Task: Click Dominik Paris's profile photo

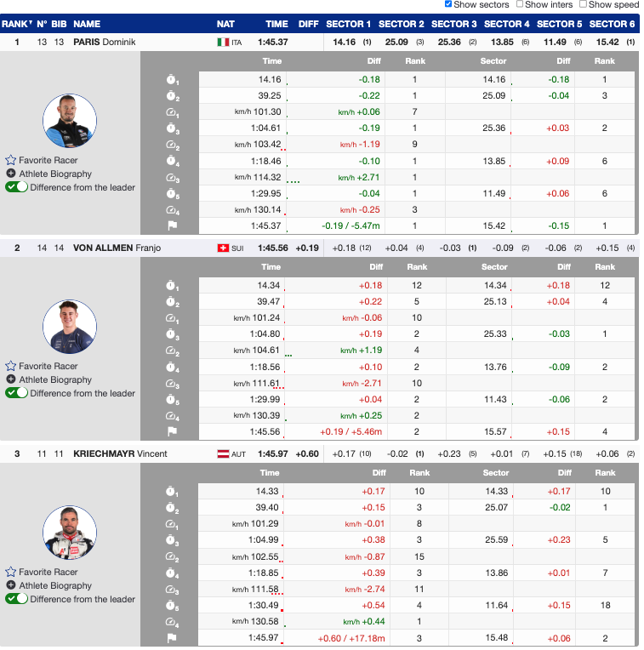Action: 69,121
